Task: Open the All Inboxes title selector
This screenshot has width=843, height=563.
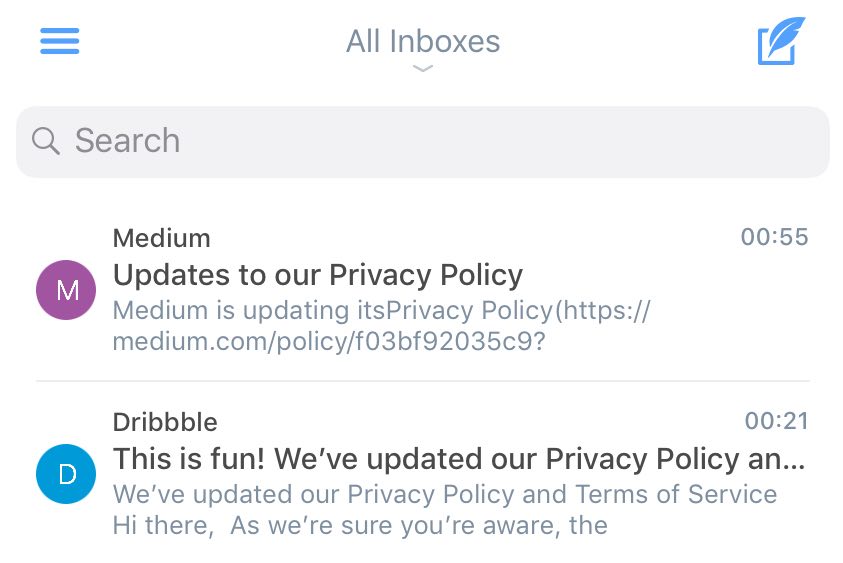Action: 423,42
